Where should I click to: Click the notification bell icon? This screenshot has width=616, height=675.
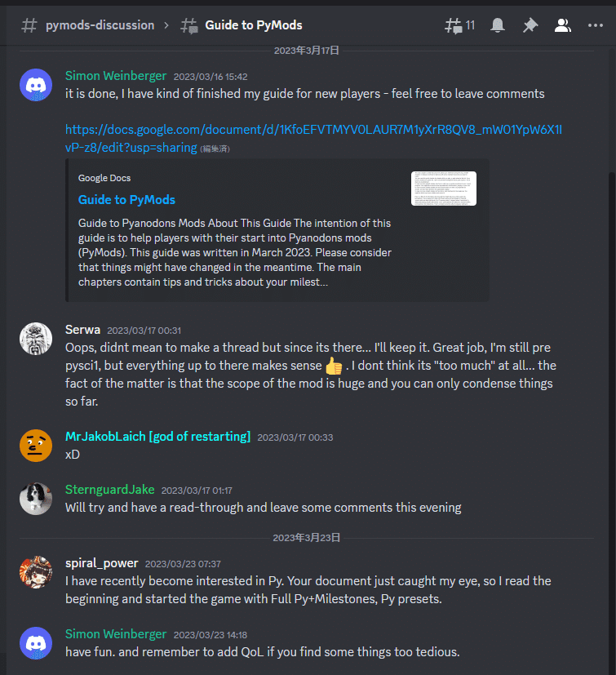tap(497, 25)
